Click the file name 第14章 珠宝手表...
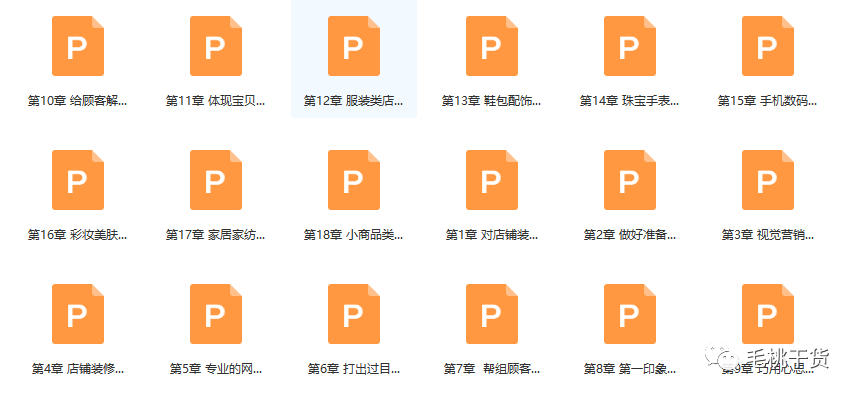 pyautogui.click(x=630, y=101)
